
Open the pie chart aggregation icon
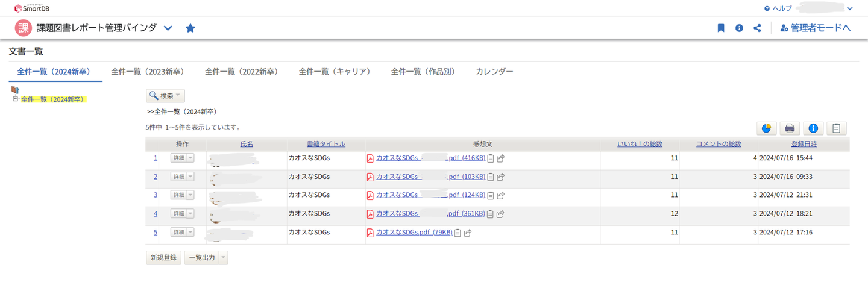(766, 128)
